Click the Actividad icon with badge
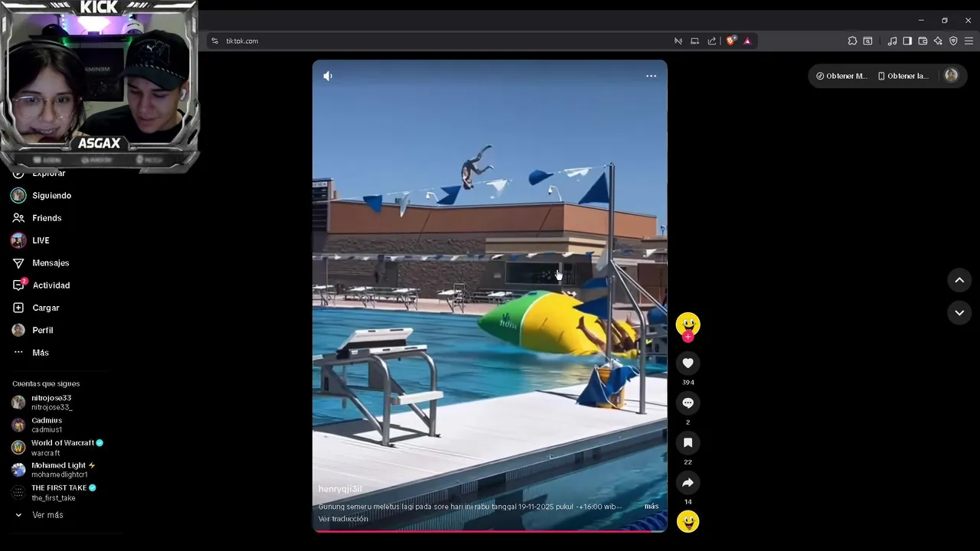 [x=18, y=285]
